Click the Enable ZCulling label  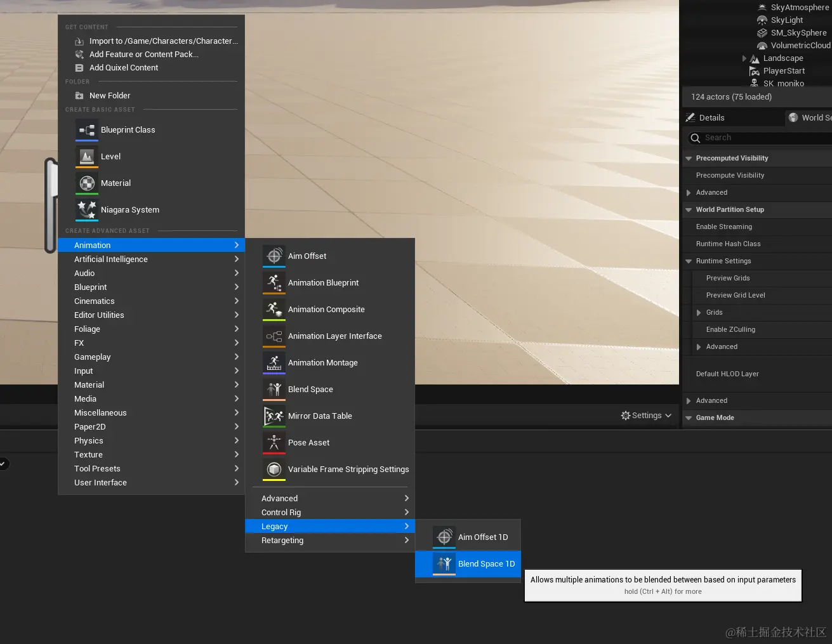tap(730, 329)
